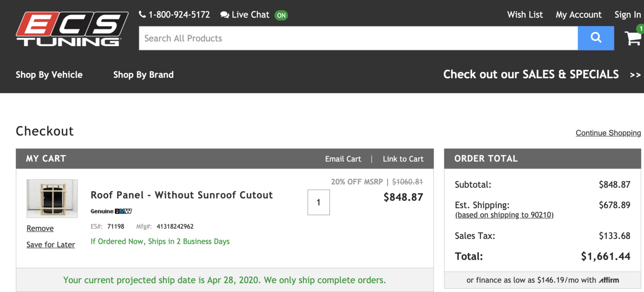Click the phone icon beside 1-800-924-5172
This screenshot has width=644, height=292.
click(x=142, y=14)
